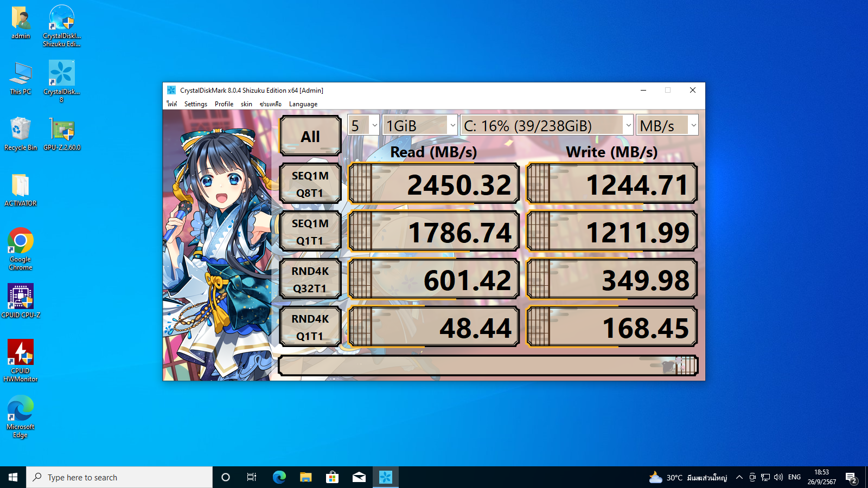Select the ACTIVATOR folder icon
The height and width of the screenshot is (488, 868).
[21, 190]
